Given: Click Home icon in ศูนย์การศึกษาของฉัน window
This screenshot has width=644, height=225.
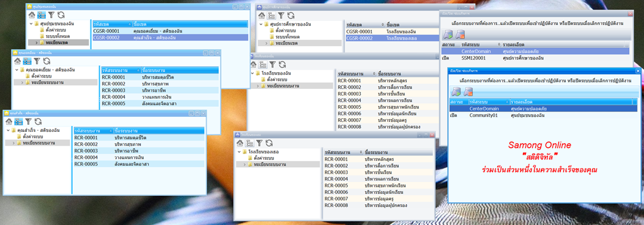Looking at the screenshot, I should pos(261,16).
